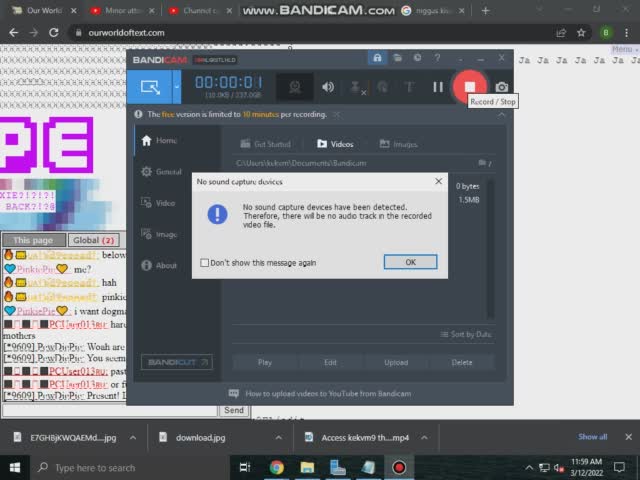Open Task View on taskbar
Viewport: 640px width, 480px height.
(x=245, y=467)
